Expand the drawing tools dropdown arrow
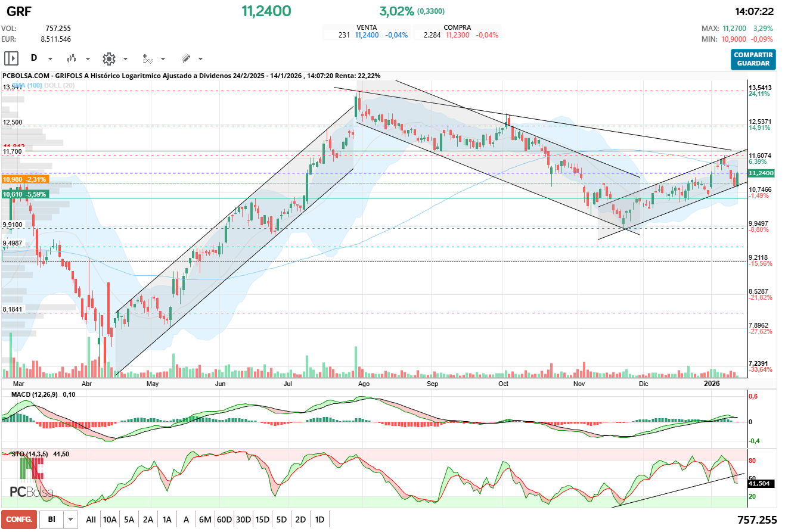 pyautogui.click(x=200, y=59)
